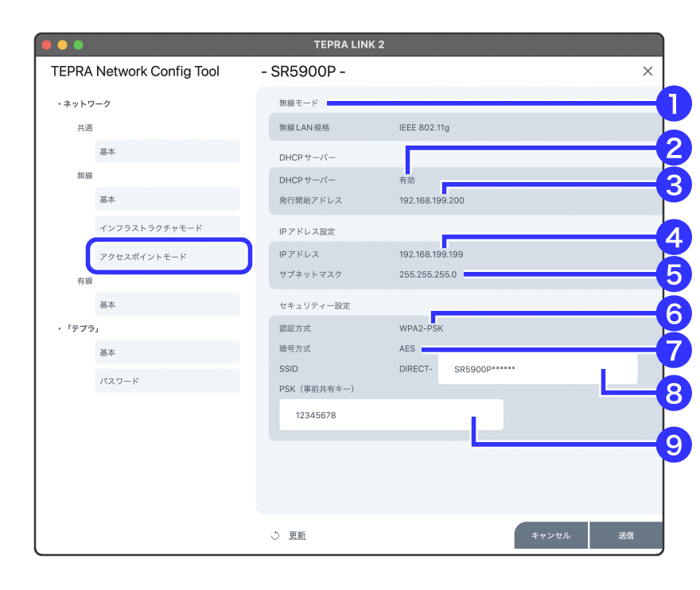Viewport: 700px width, 590px height.
Task: Open the パスワード settings page
Action: coord(166,381)
